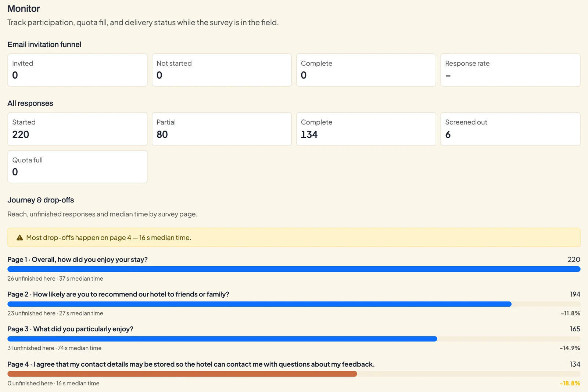Image resolution: width=588 pixels, height=392 pixels.
Task: Click the −11.8% drop-off value
Action: pyautogui.click(x=570, y=313)
